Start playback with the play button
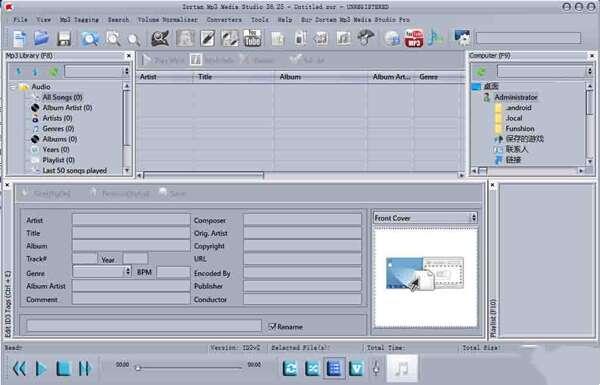The height and width of the screenshot is (385, 600). (41, 369)
